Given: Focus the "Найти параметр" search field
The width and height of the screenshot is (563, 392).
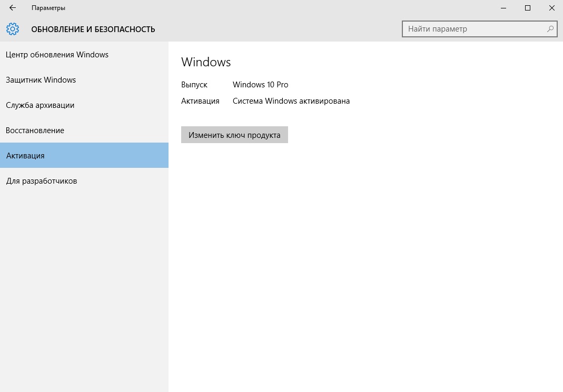Looking at the screenshot, I should pyautogui.click(x=479, y=29).
